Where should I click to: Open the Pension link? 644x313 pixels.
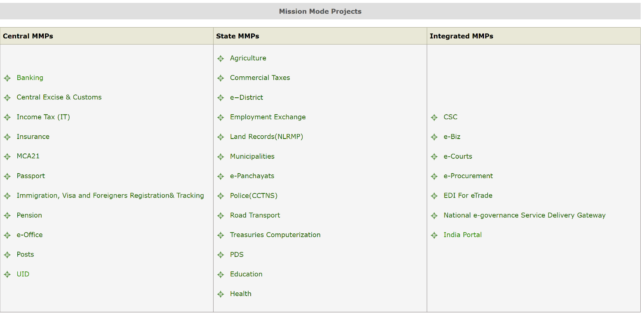[x=29, y=215]
